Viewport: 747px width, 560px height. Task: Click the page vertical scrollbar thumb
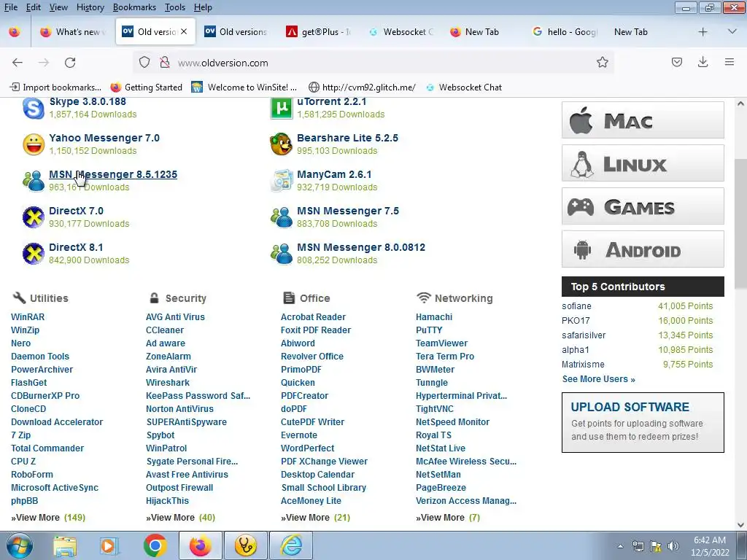pos(740,224)
